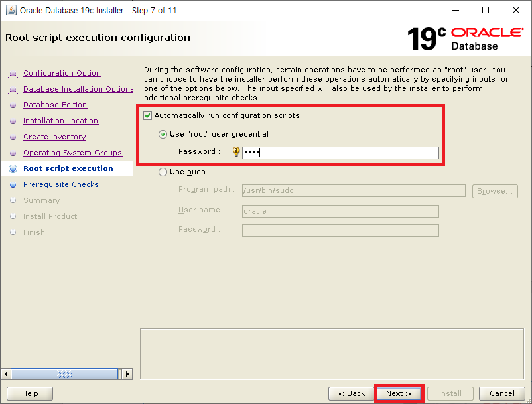This screenshot has width=532, height=404.
Task: Go to Operating System Groups step
Action: tap(72, 153)
